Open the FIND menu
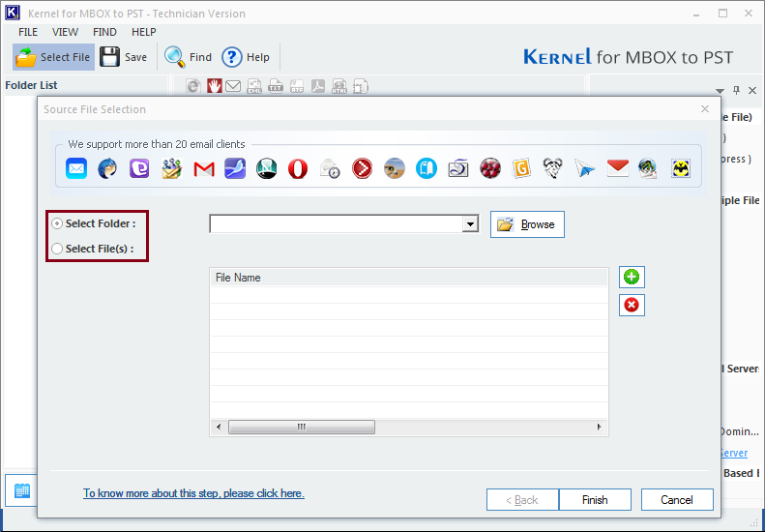The image size is (765, 532). point(104,32)
